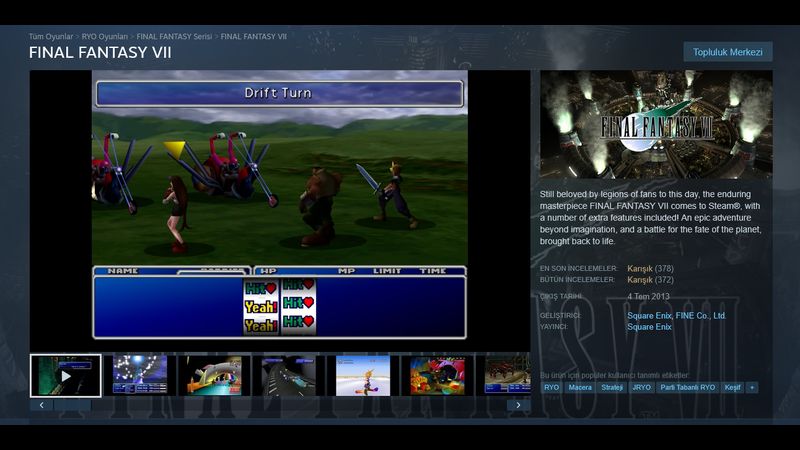Click the Final Fantasy VII header image
The image size is (800, 450).
656,124
